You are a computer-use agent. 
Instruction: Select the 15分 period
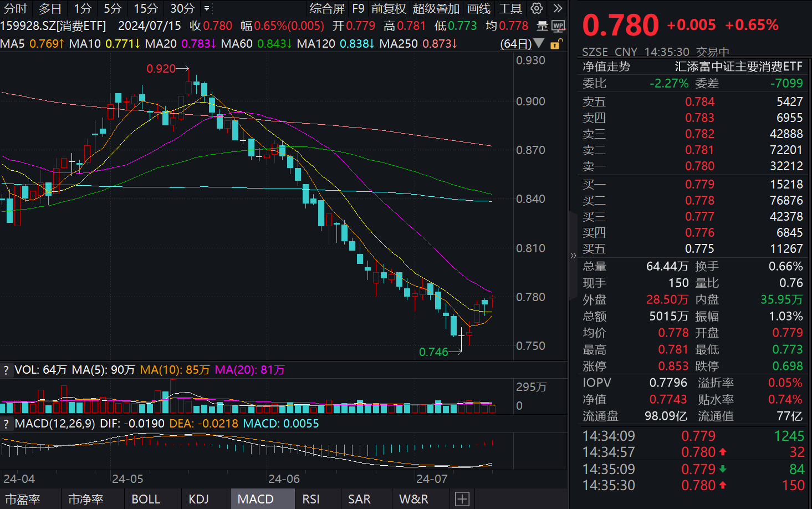[146, 8]
